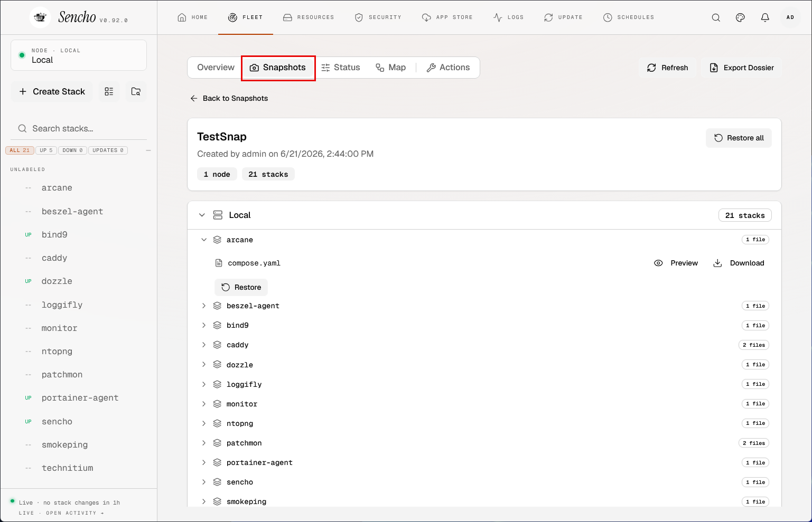Filter stacks by DOWN 0

point(72,150)
